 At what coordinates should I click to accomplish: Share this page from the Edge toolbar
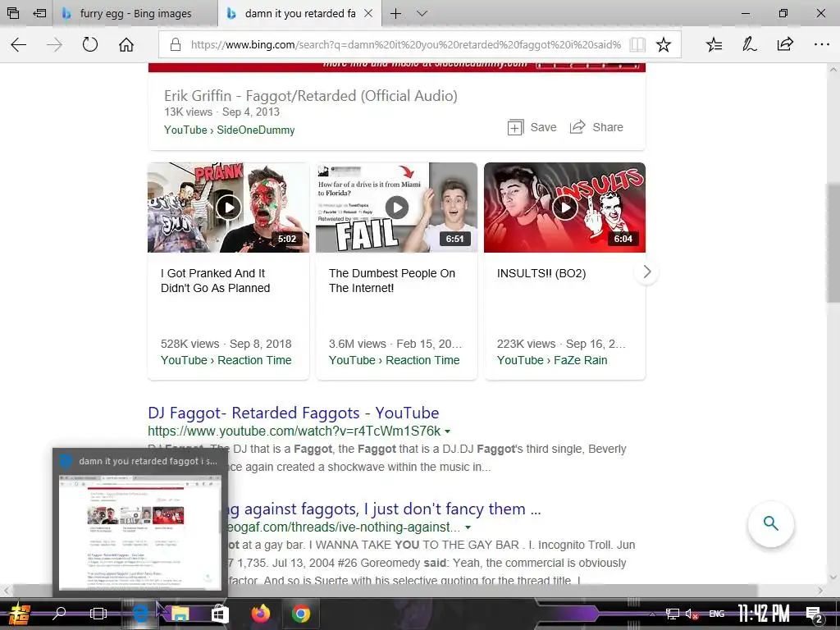tap(785, 44)
